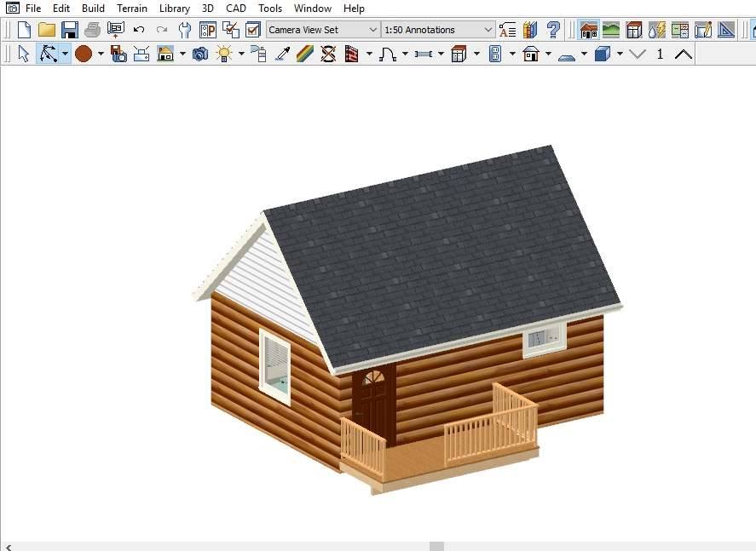756x551 pixels.
Task: Select the railing fence tool
Action: tap(424, 54)
